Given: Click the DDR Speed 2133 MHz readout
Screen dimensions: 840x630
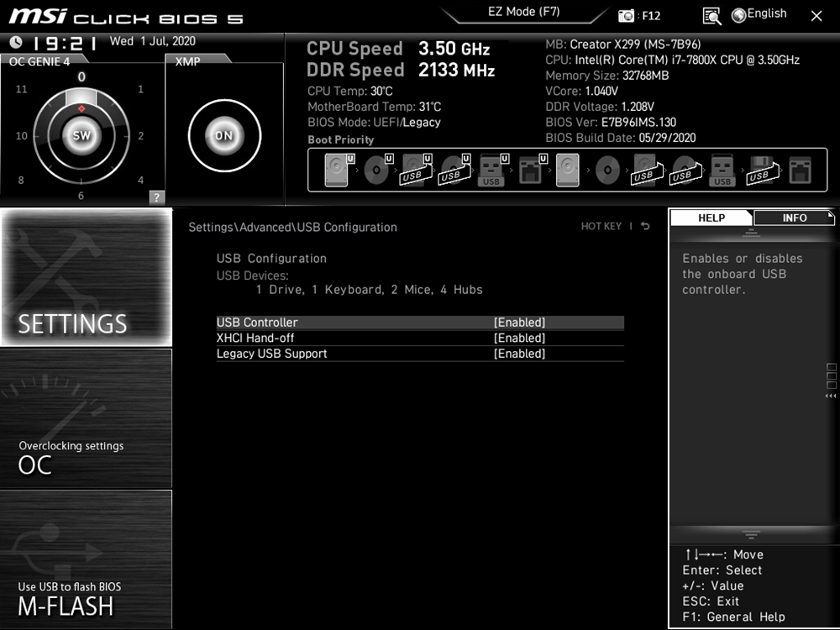Looking at the screenshot, I should click(401, 71).
